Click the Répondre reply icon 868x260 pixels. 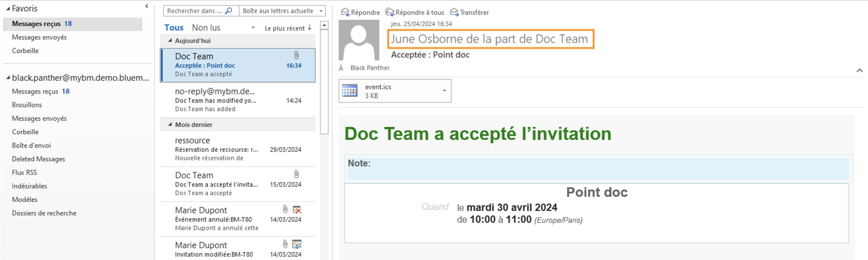point(345,12)
